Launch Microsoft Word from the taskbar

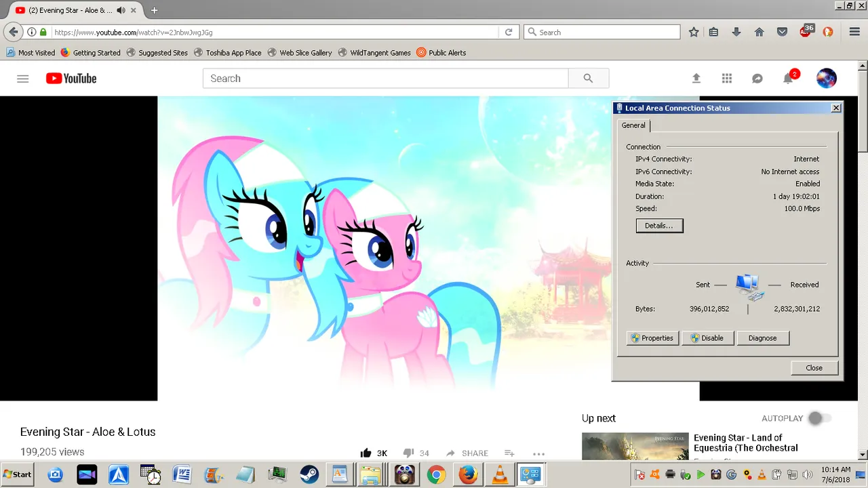[x=182, y=474]
